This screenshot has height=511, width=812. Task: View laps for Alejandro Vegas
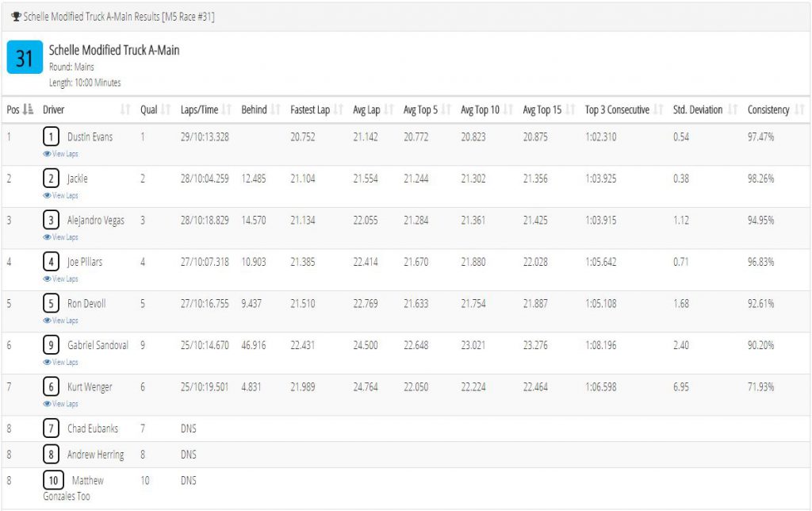60,236
